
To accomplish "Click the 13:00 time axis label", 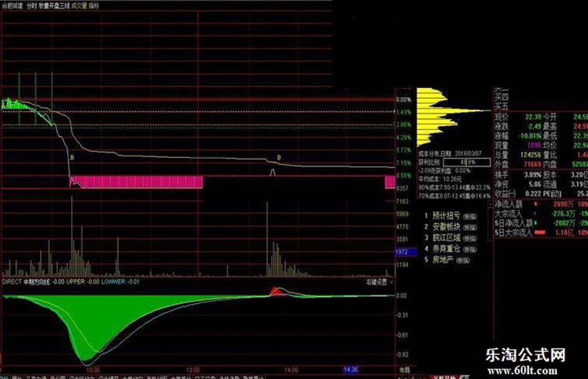I will [x=193, y=370].
